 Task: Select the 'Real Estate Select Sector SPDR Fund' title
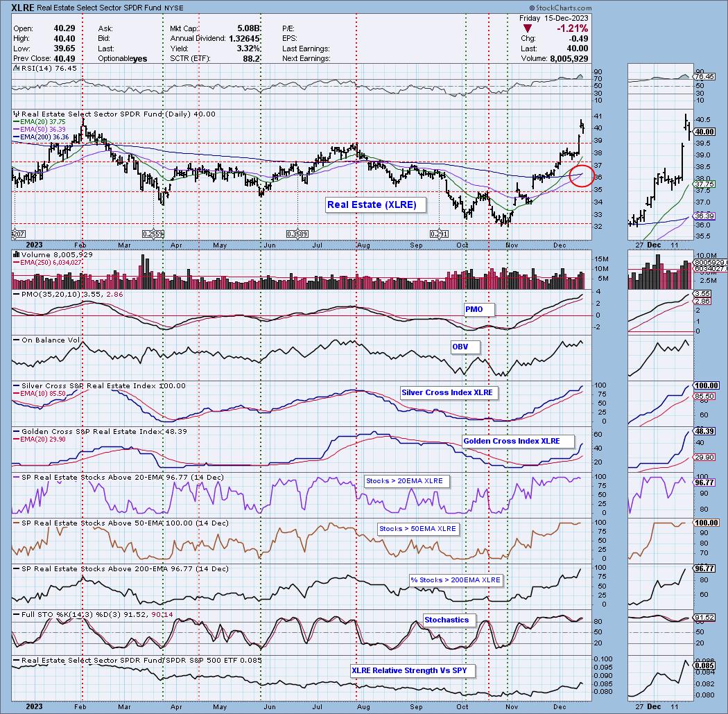click(x=99, y=8)
